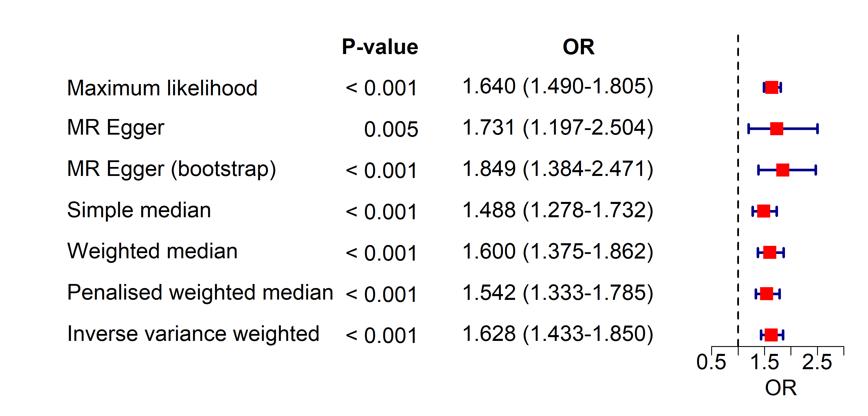Click the Weighted median red square marker
The height and width of the screenshot is (416, 868).
770,252
